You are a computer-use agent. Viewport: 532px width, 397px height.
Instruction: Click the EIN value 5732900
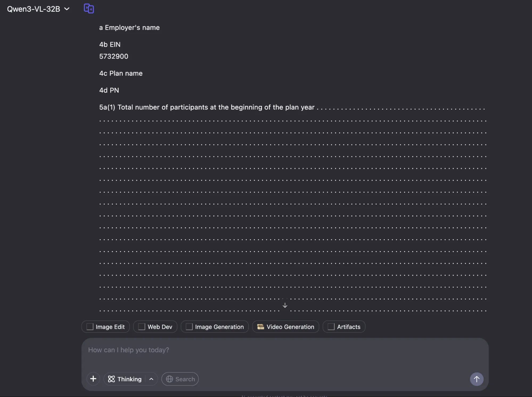(114, 56)
